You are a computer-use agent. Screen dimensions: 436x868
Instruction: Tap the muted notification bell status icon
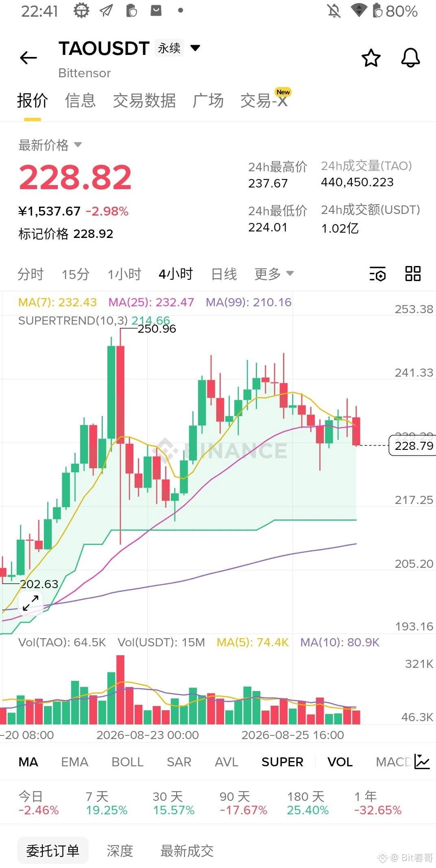(334, 11)
